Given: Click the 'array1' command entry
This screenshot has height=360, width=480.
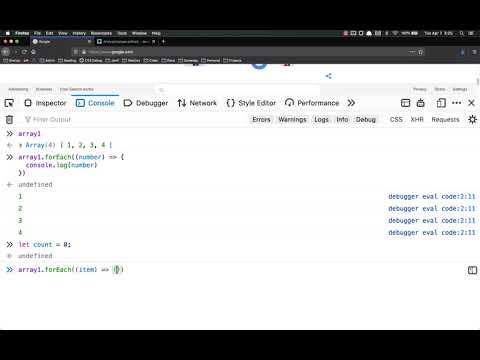Looking at the screenshot, I should (29, 134).
